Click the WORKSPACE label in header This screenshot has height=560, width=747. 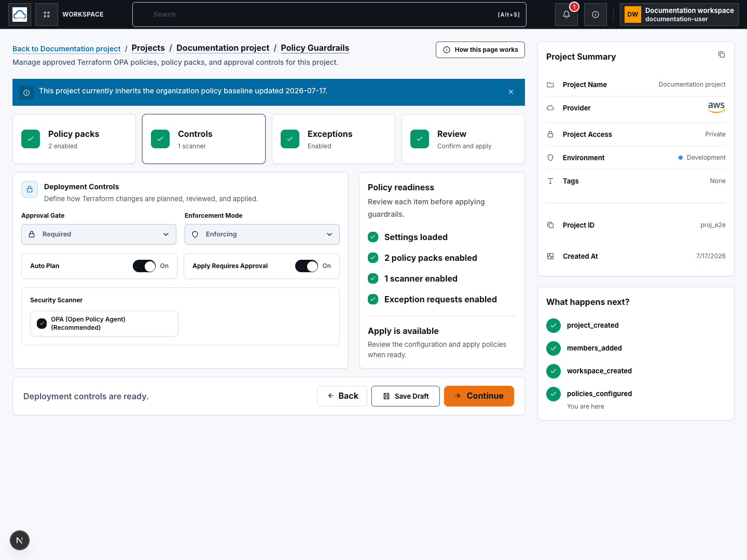[x=83, y=15]
